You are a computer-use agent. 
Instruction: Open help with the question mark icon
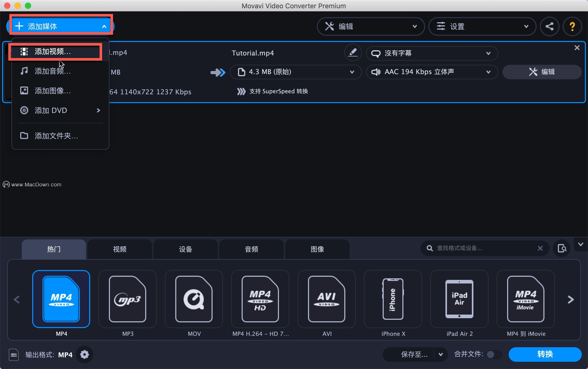tap(572, 26)
